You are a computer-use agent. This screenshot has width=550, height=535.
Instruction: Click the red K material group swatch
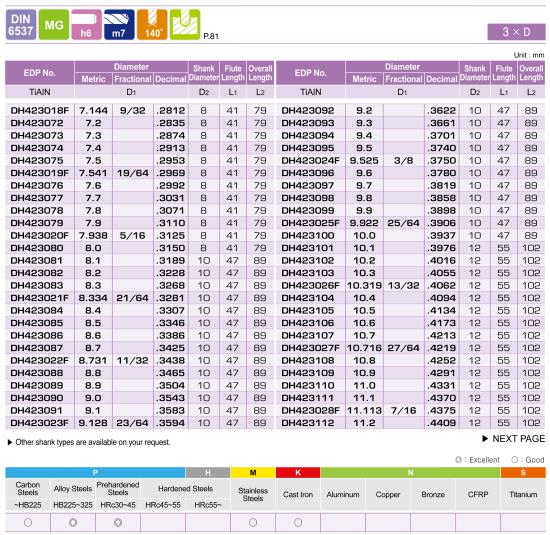(298, 473)
